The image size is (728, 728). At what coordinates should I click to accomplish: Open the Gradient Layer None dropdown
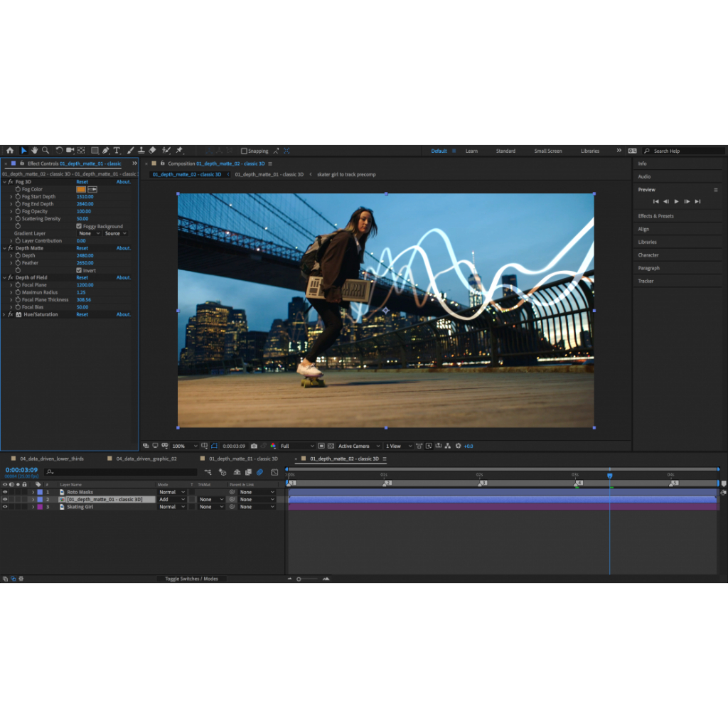coord(88,233)
